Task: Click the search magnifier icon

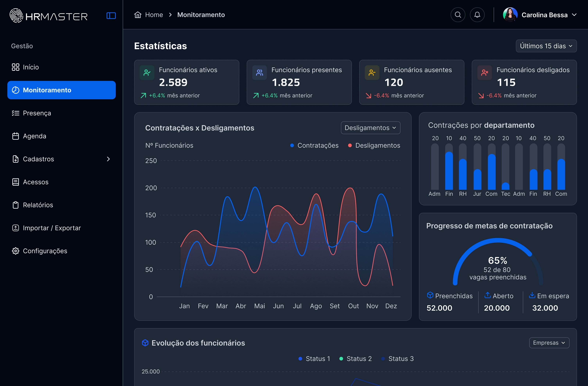Action: [458, 15]
